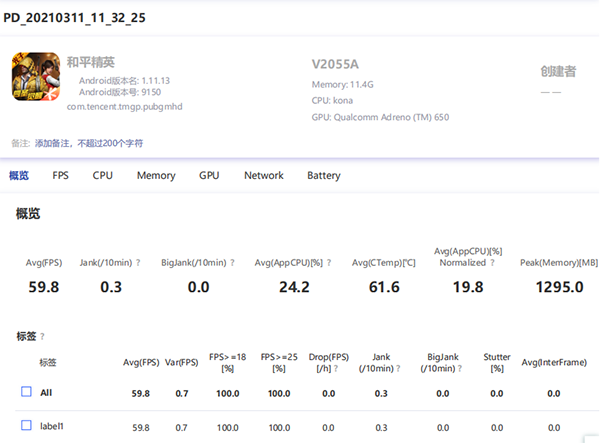Switch to the CPU tab

click(x=103, y=176)
